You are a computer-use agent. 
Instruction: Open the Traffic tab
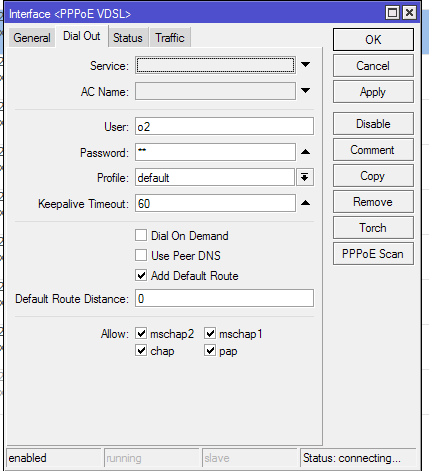point(170,38)
